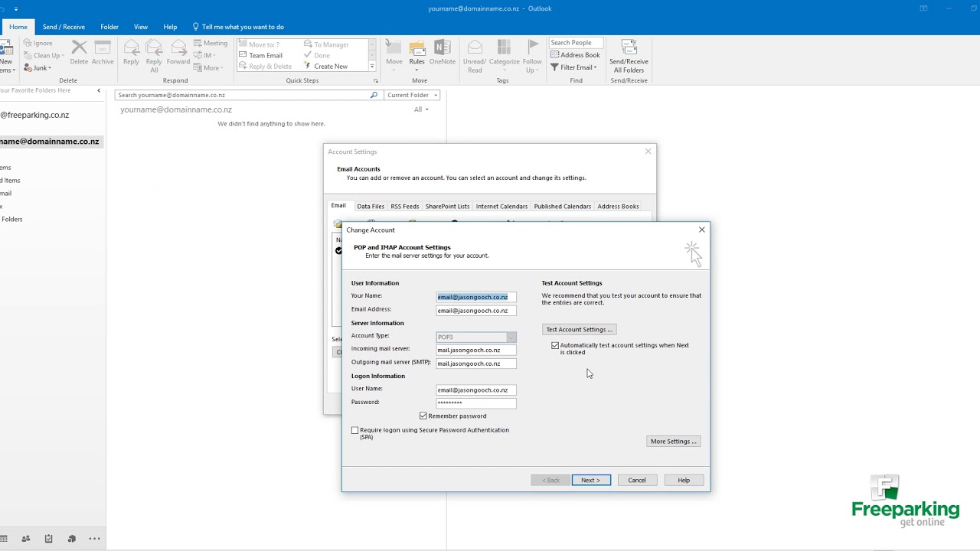This screenshot has height=551, width=980.
Task: Switch to Data Files tab in Account Settings
Action: 371,206
